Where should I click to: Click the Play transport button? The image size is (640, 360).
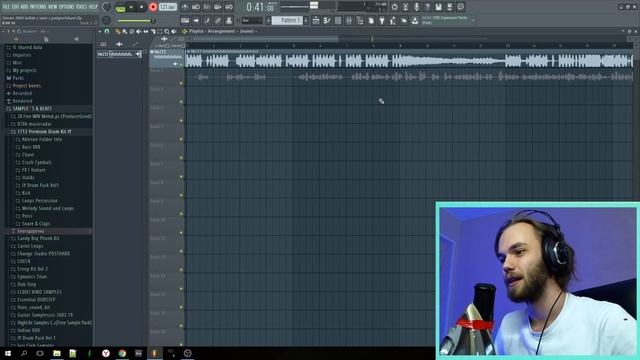click(x=131, y=7)
